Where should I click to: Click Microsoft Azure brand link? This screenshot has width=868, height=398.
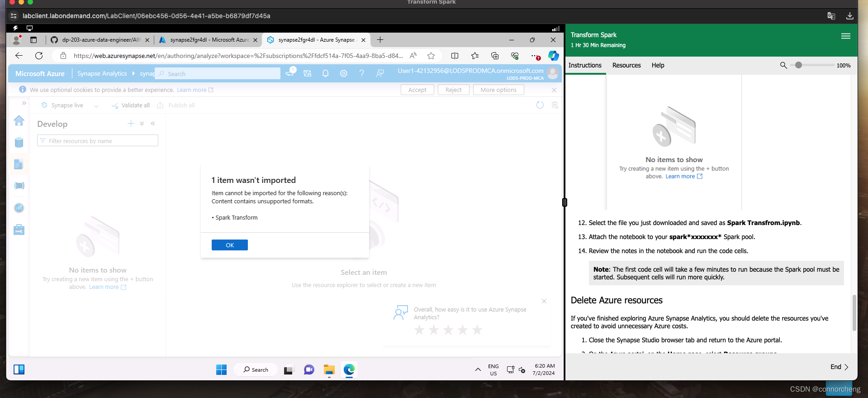[x=40, y=73]
